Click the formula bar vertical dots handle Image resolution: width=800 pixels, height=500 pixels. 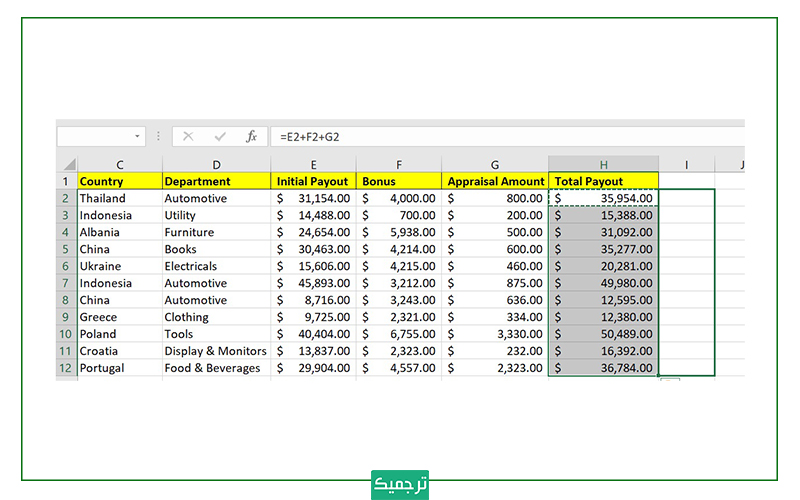158,136
